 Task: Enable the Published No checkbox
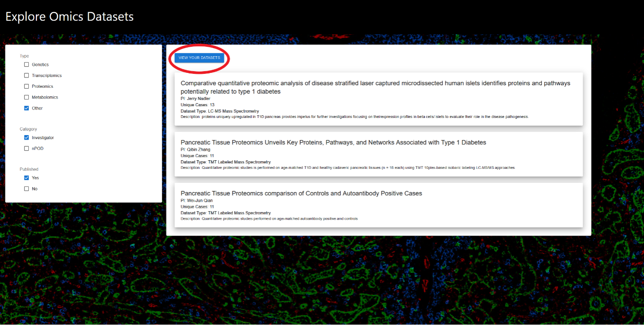(x=27, y=189)
